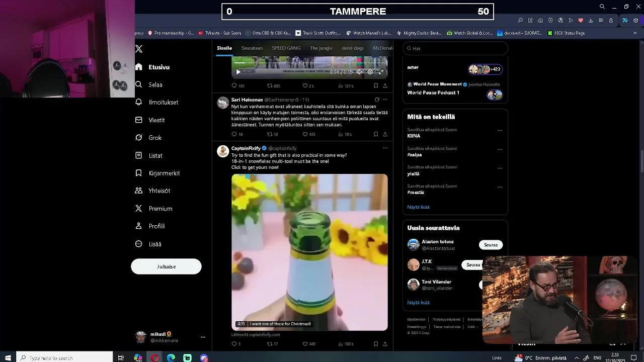
Task: Open Listat lists page
Action: point(149,155)
